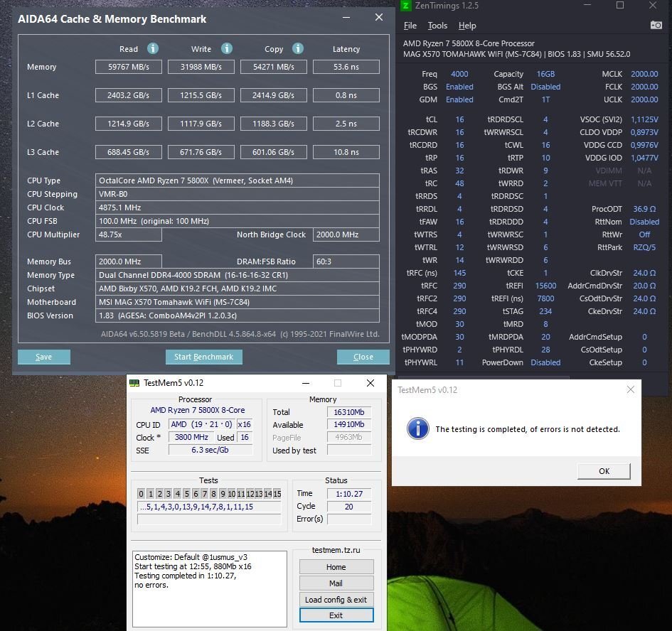This screenshot has height=631, width=672.
Task: Close the TestMem5 completion dialog with X
Action: click(x=631, y=389)
